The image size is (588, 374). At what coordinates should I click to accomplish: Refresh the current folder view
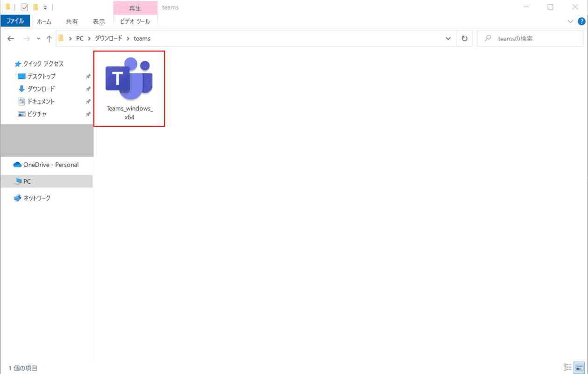(464, 39)
